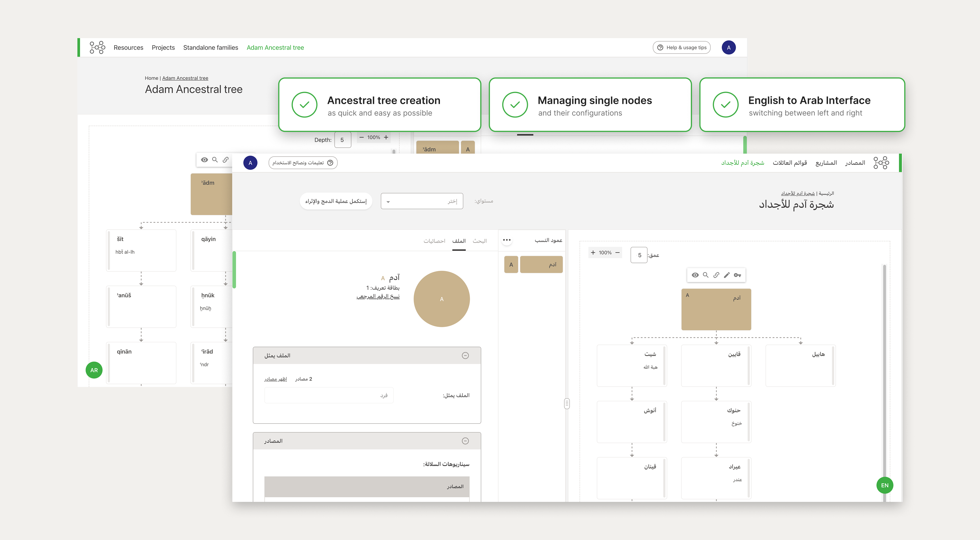This screenshot has height=540, width=980.
Task: Click the pencil edit icon above آدم node
Action: pyautogui.click(x=727, y=275)
